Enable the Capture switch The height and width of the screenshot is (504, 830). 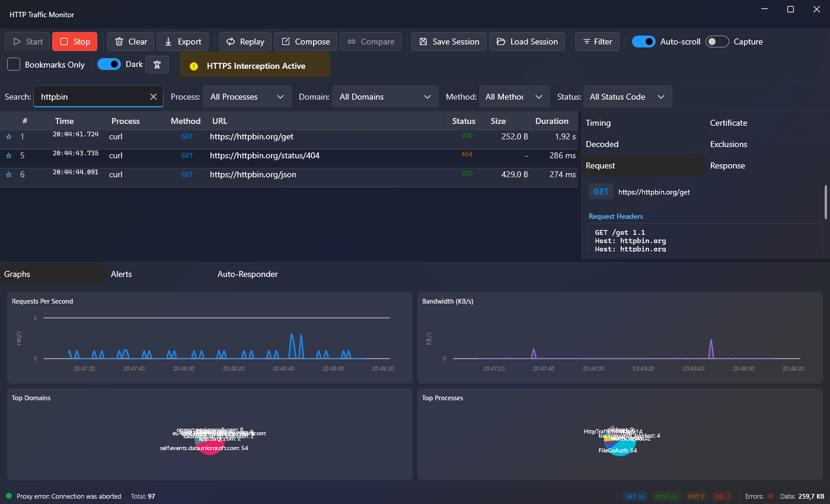click(717, 42)
